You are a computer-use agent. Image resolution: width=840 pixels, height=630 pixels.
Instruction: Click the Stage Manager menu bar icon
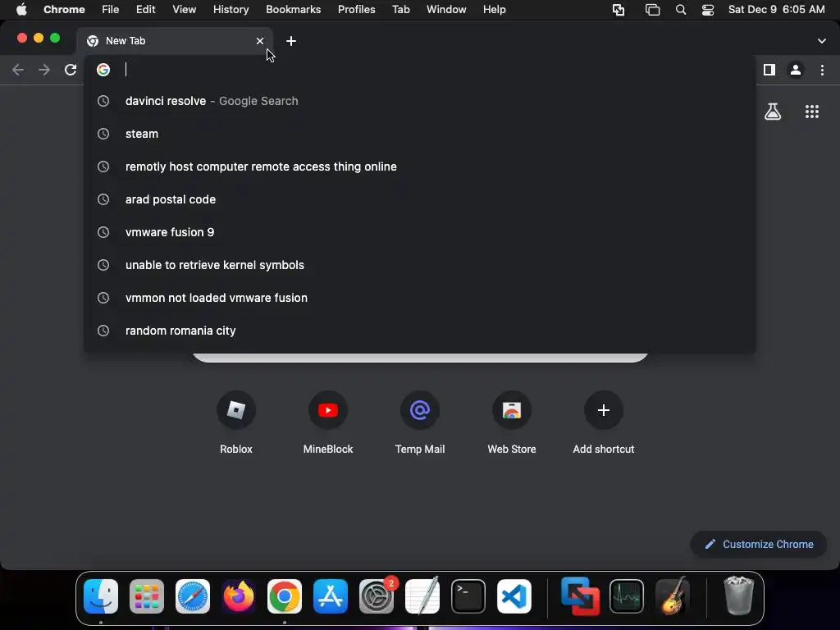point(652,10)
